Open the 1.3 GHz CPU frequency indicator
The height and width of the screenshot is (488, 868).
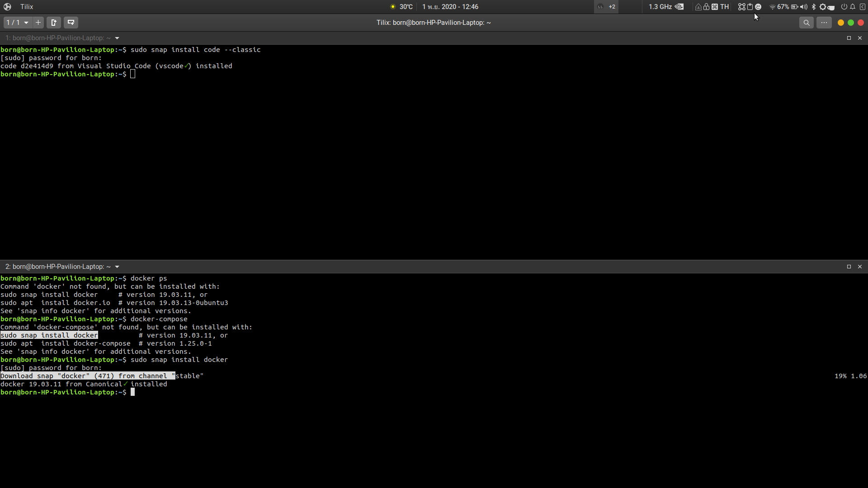(x=660, y=7)
